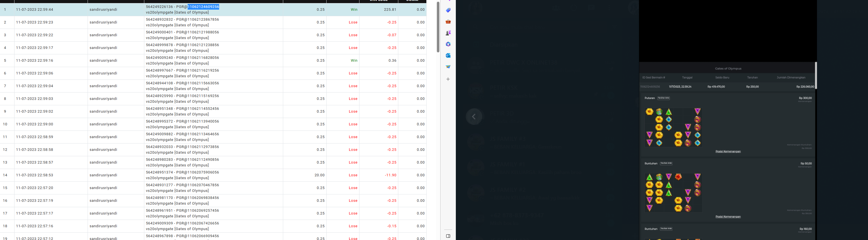Click row number 16 in the table
Image resolution: width=868 pixels, height=240 pixels.
tap(5, 201)
